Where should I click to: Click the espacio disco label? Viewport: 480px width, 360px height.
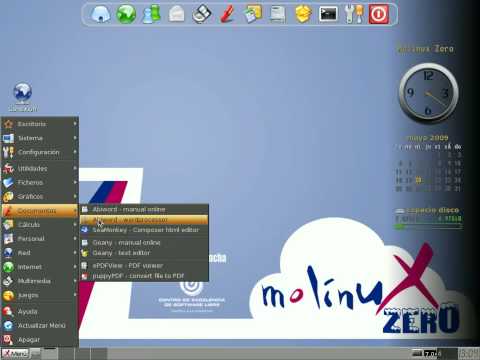(432, 210)
